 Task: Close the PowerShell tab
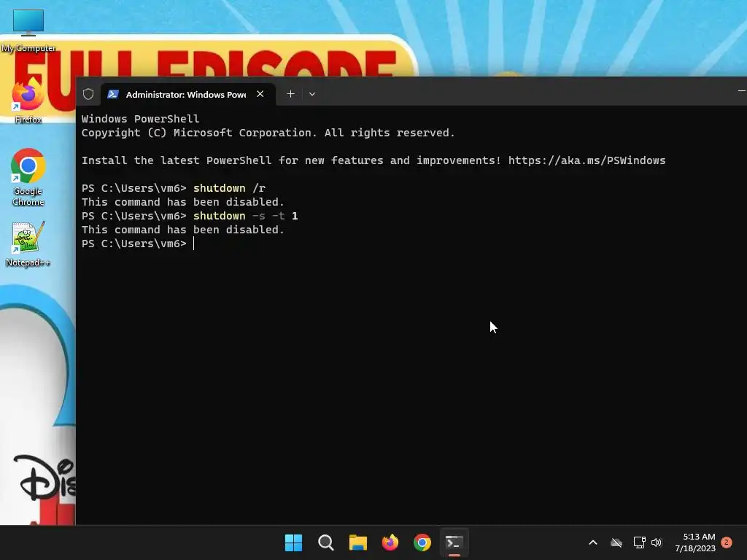pyautogui.click(x=260, y=94)
